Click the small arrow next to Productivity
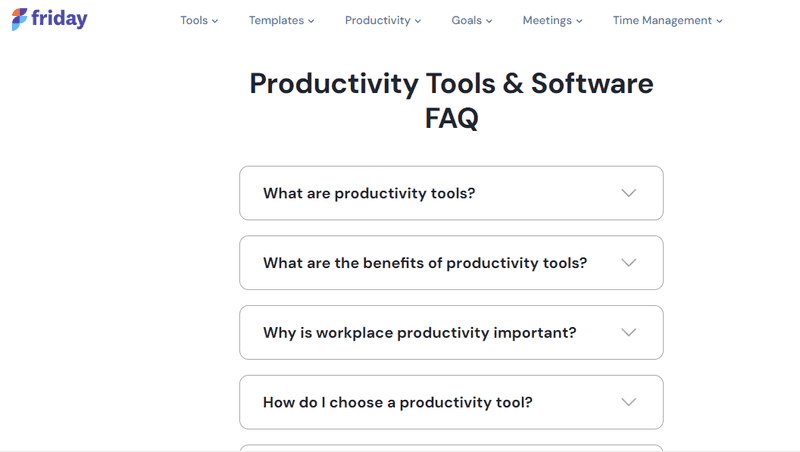 pyautogui.click(x=418, y=21)
